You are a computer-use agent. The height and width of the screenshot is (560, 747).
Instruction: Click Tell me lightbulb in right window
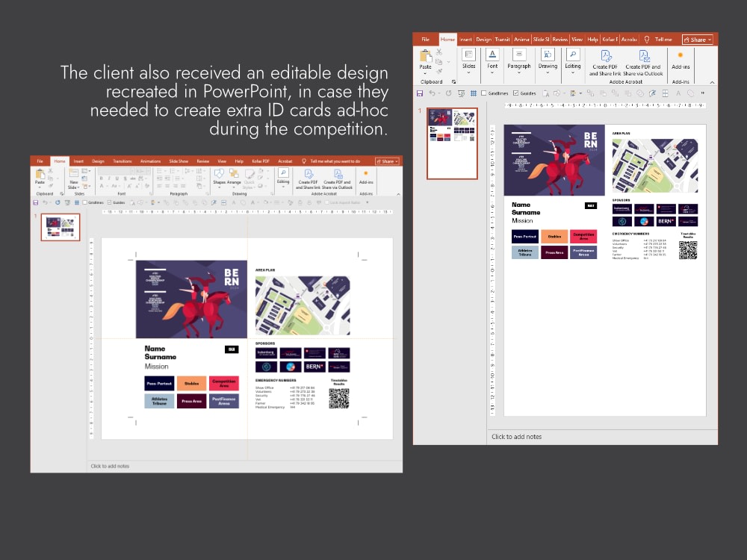(647, 40)
